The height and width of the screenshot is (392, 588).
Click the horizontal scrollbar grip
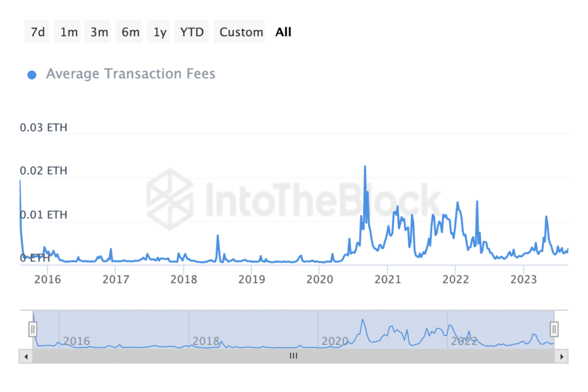tap(293, 356)
